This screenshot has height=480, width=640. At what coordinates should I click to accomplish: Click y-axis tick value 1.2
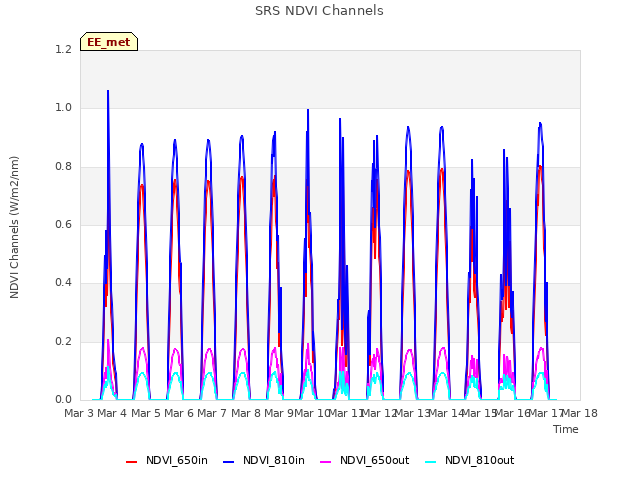[x=63, y=49]
